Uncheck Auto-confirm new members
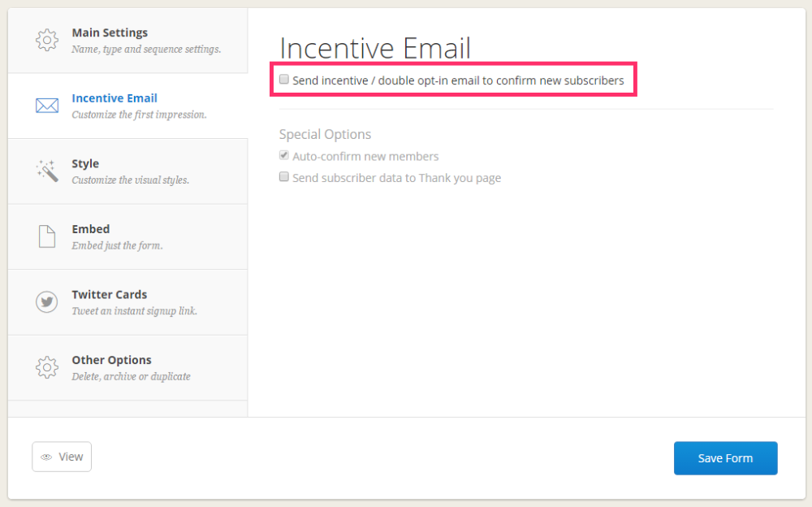The image size is (812, 507). tap(283, 155)
